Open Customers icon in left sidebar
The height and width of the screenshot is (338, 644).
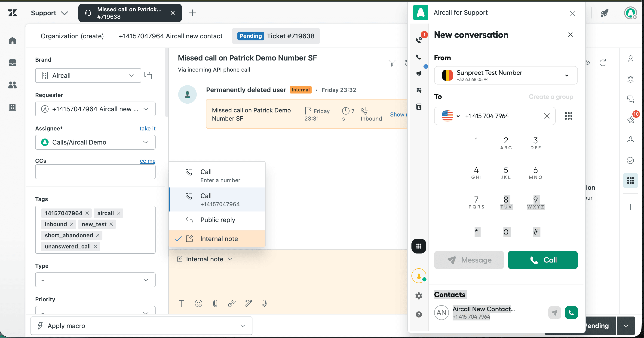[12, 85]
